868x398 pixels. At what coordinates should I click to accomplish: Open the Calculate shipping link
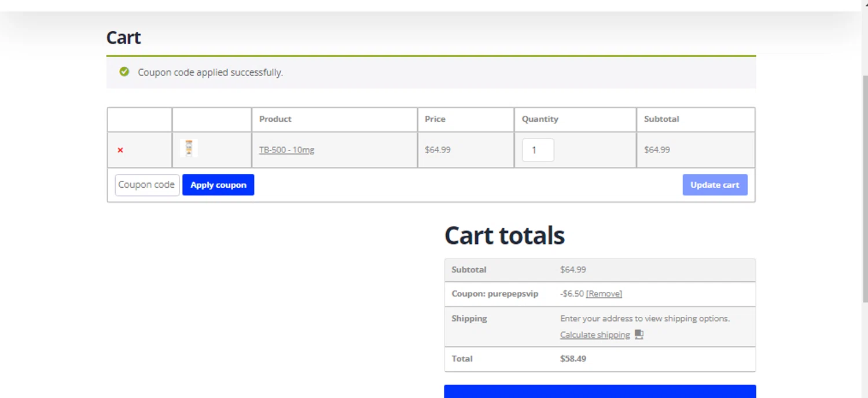coord(595,335)
